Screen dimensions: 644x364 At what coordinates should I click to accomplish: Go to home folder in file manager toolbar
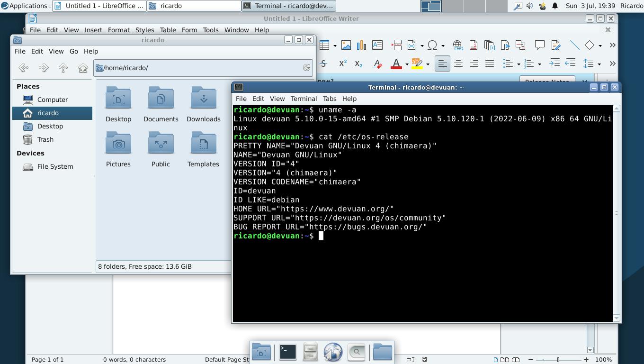83,68
